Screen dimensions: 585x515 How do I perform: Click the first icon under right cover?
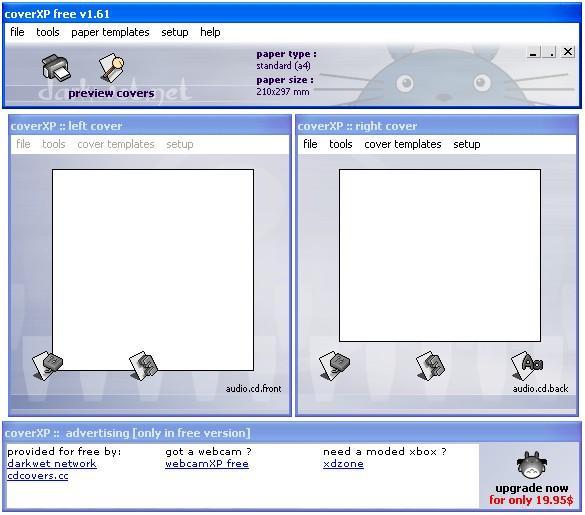(335, 365)
